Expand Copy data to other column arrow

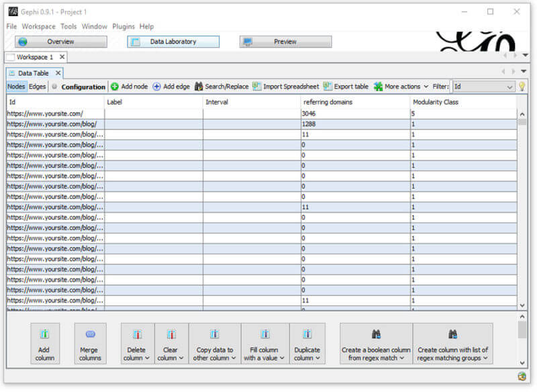234,358
